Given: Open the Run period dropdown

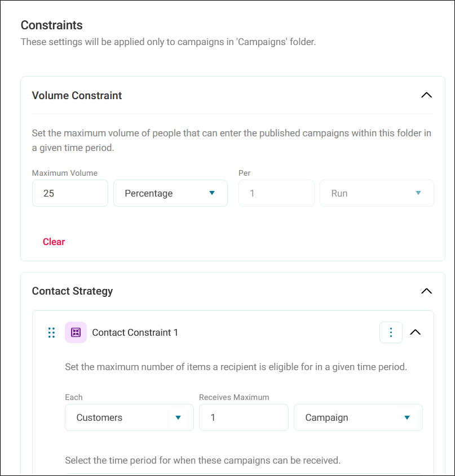Looking at the screenshot, I should (377, 193).
